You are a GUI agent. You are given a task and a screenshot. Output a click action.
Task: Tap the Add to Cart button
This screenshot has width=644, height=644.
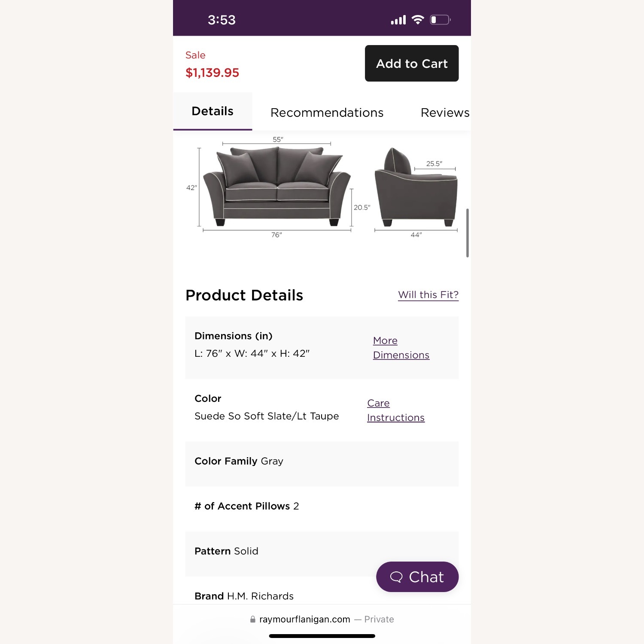click(x=412, y=64)
